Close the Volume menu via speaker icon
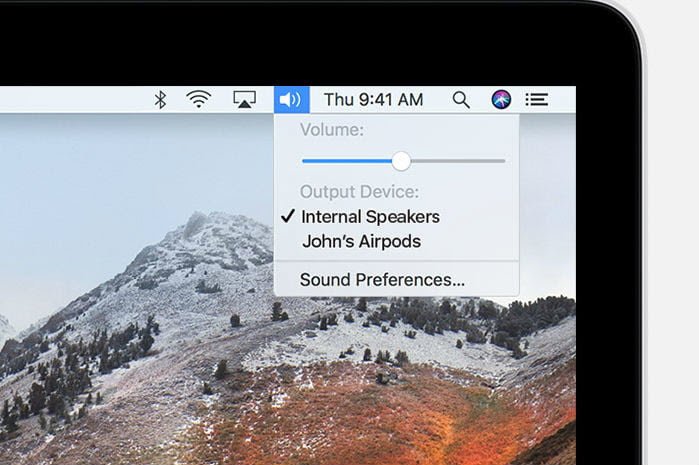The image size is (699, 465). pyautogui.click(x=292, y=99)
